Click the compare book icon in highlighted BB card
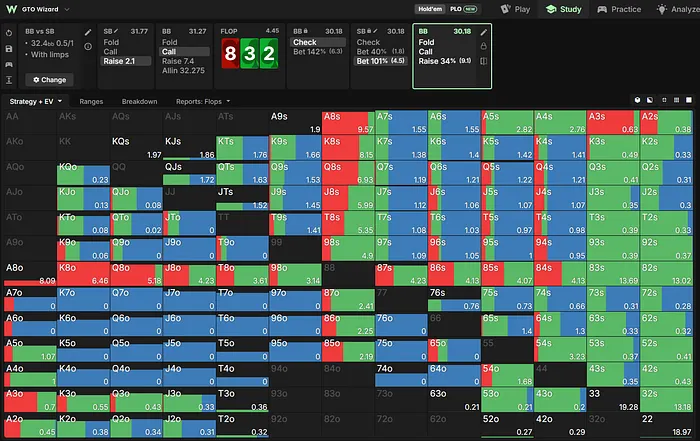The height and width of the screenshot is (441, 700). point(483,61)
